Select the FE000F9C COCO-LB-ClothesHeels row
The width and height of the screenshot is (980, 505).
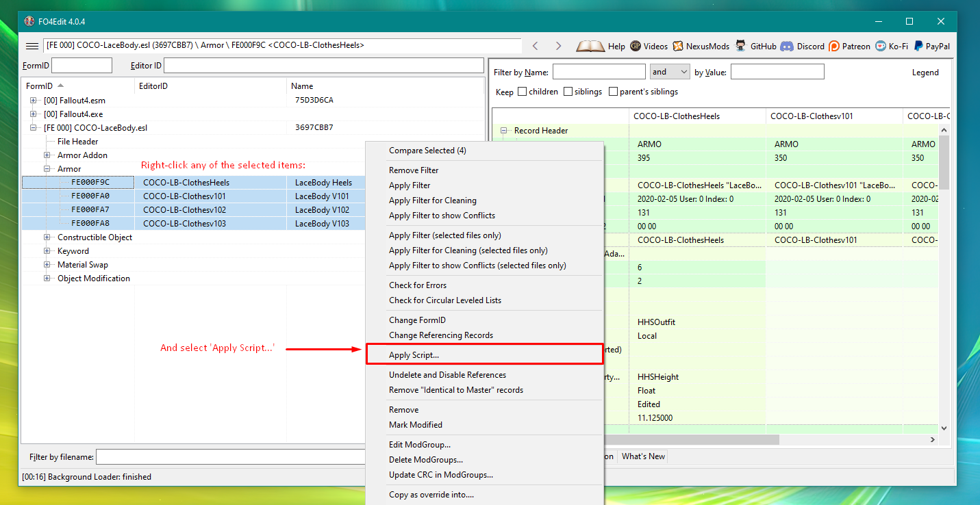pyautogui.click(x=194, y=183)
